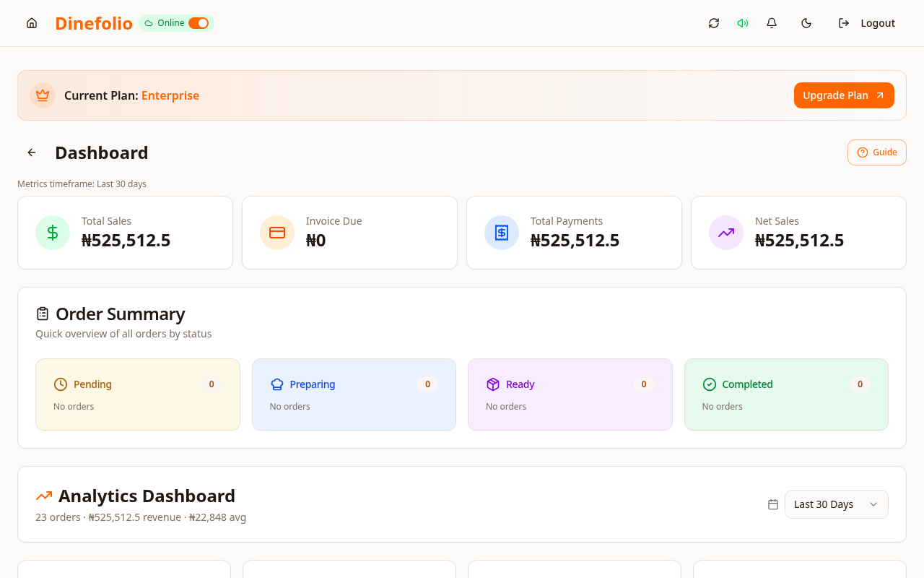Toggle the Online status switch

pos(199,23)
